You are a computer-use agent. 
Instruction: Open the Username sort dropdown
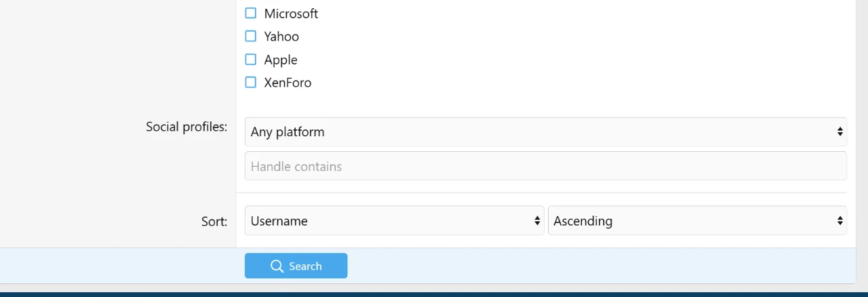click(394, 220)
